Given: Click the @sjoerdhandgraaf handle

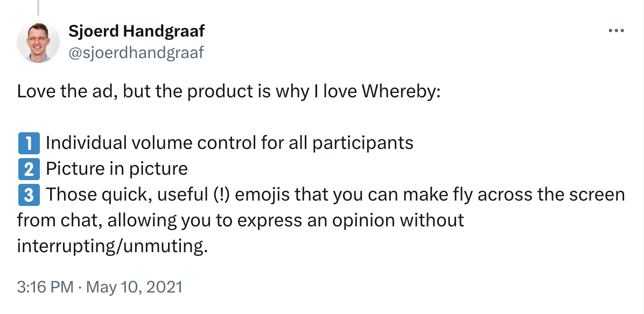Looking at the screenshot, I should (136, 53).
